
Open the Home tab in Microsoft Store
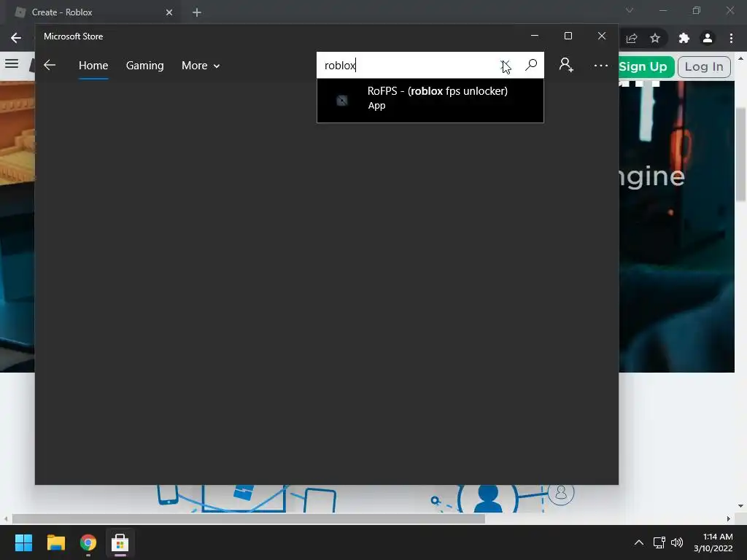point(93,65)
